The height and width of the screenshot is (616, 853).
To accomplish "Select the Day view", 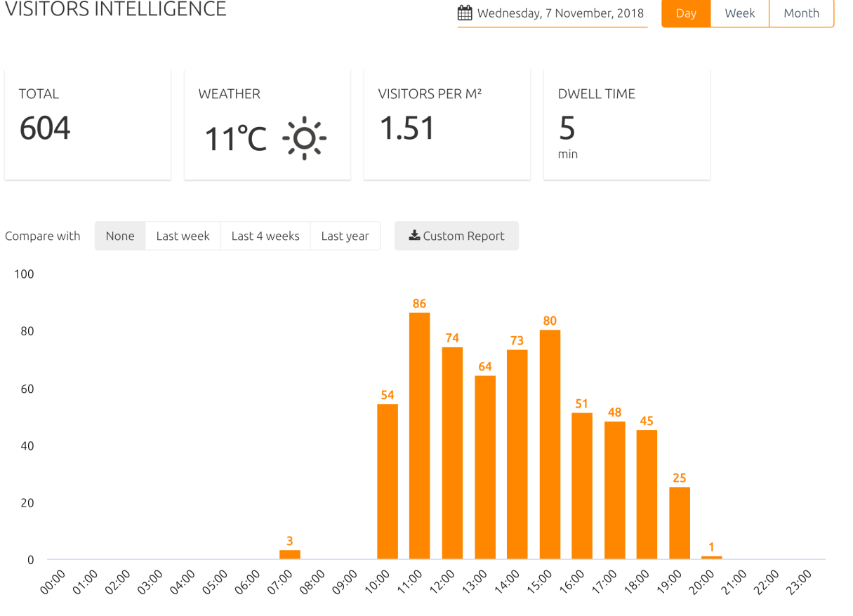I will click(x=686, y=13).
